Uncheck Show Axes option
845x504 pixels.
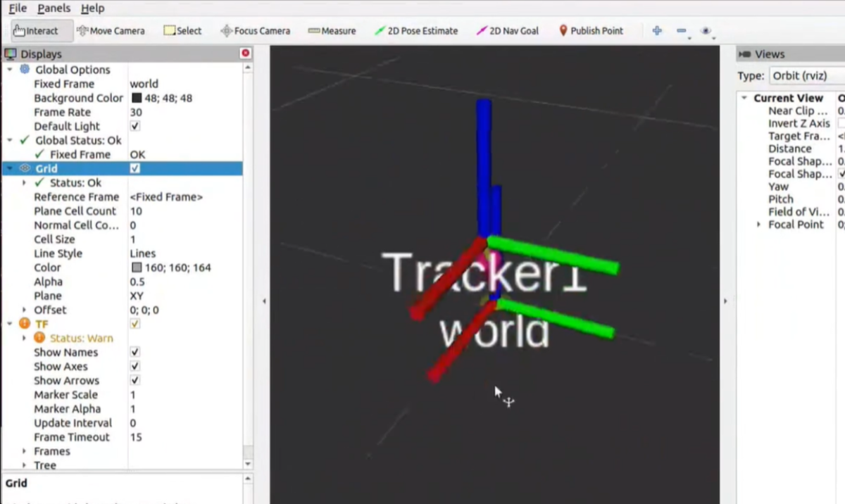pos(135,366)
